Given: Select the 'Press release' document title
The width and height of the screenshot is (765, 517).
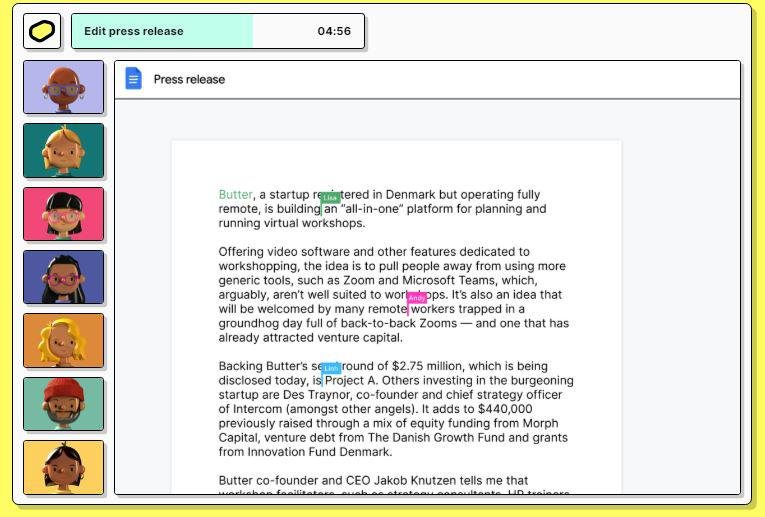Looking at the screenshot, I should tap(189, 80).
